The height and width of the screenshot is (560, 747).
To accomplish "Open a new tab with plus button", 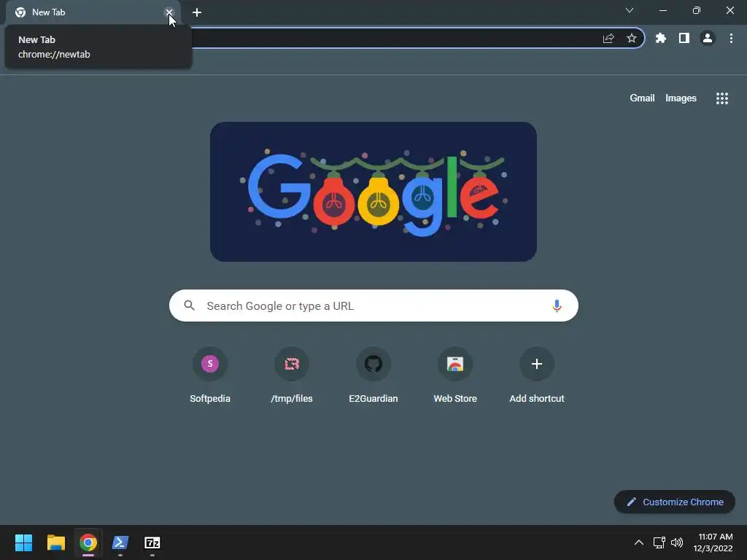I will (197, 12).
